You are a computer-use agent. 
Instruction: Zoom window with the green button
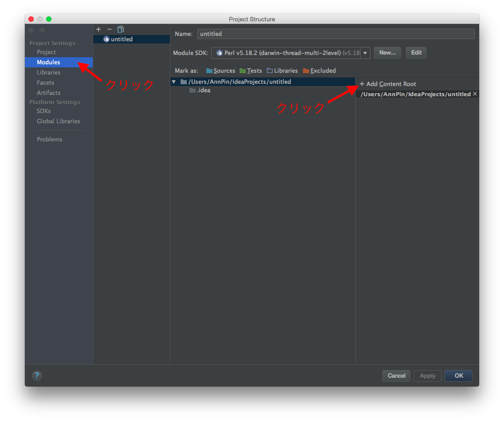[x=49, y=19]
